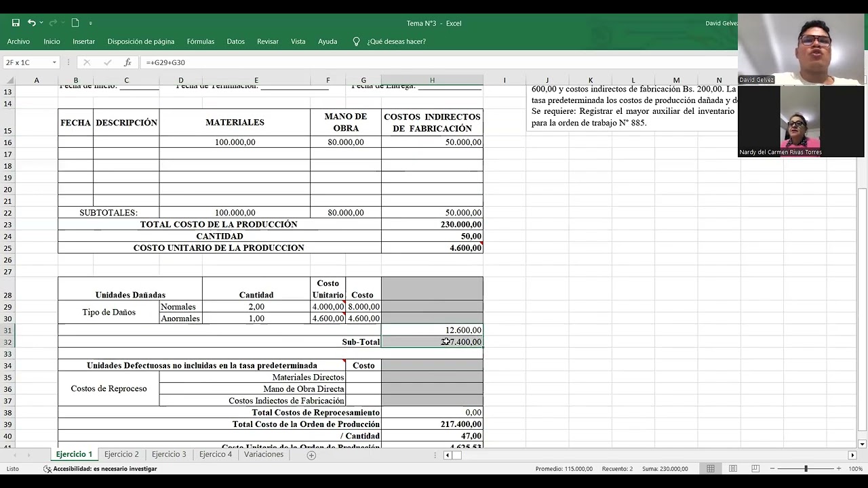
Task: Open the Archivo menu
Action: click(x=18, y=41)
